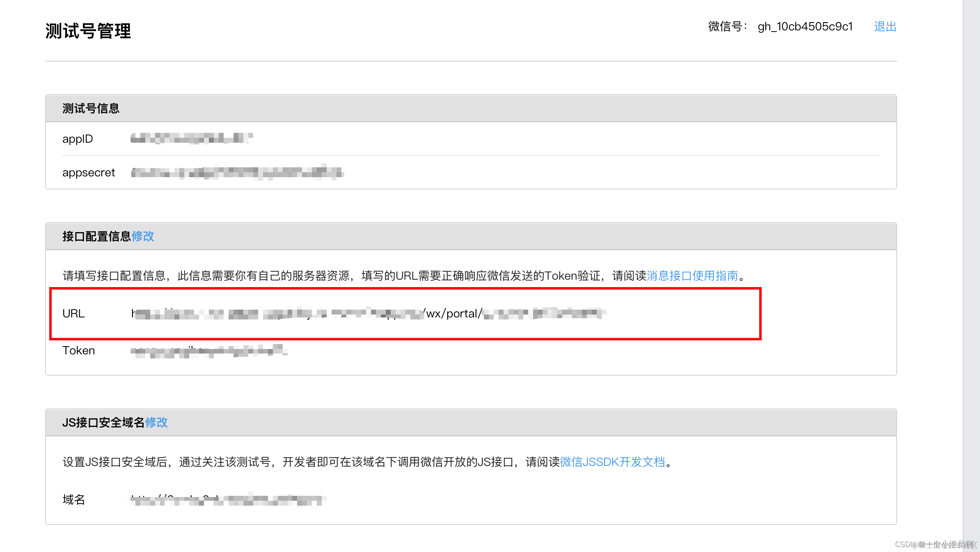Screen dimensions: 980x552
Task: Click the blurred appID value
Action: tap(191, 139)
